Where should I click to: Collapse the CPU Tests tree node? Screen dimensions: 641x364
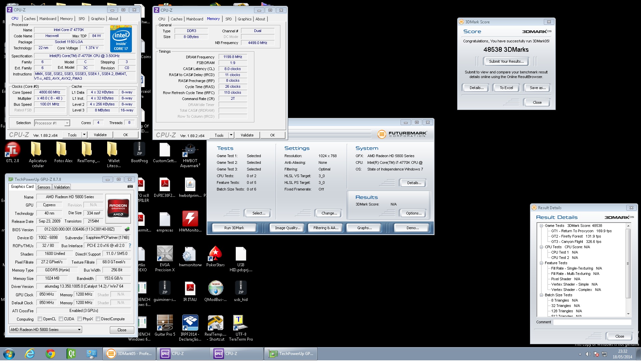[541, 247]
